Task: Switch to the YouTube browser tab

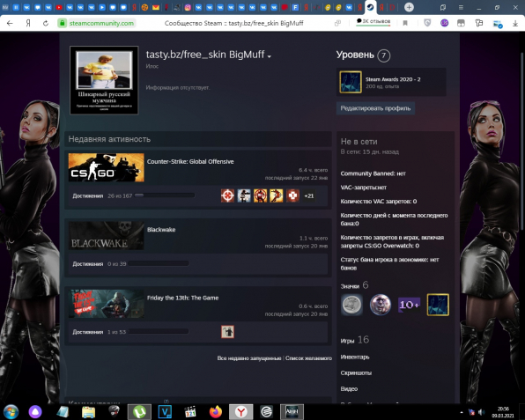Action: pos(59,7)
